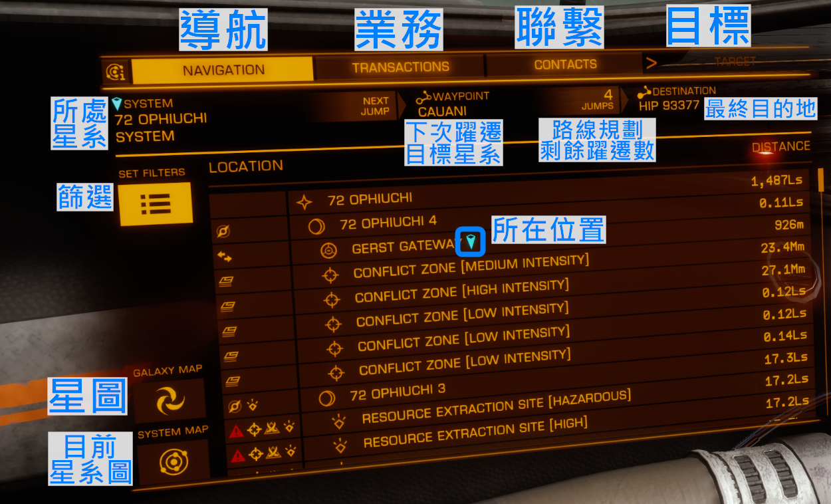Click the star icon next to 72 Ophiuchi
This screenshot has height=504, width=831.
304,201
